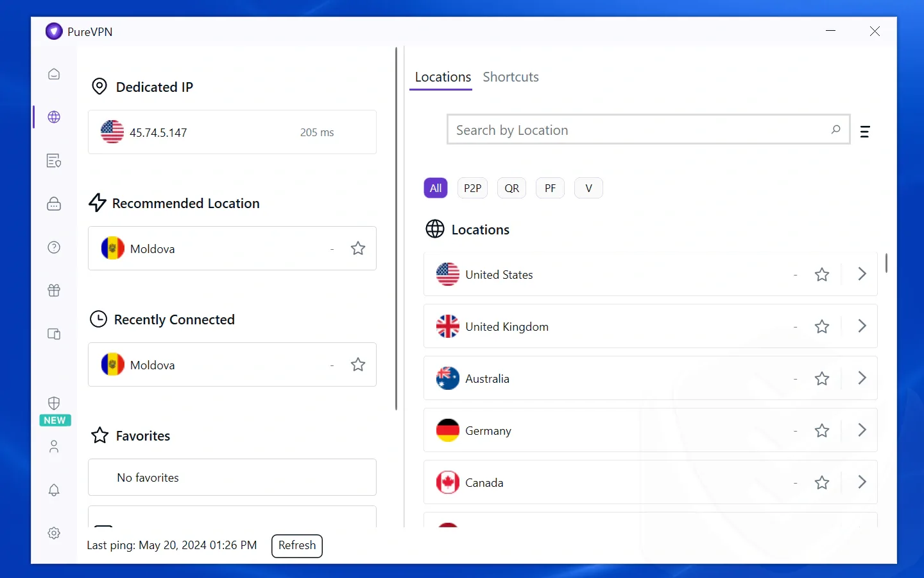Star Canada as favorite

click(822, 482)
